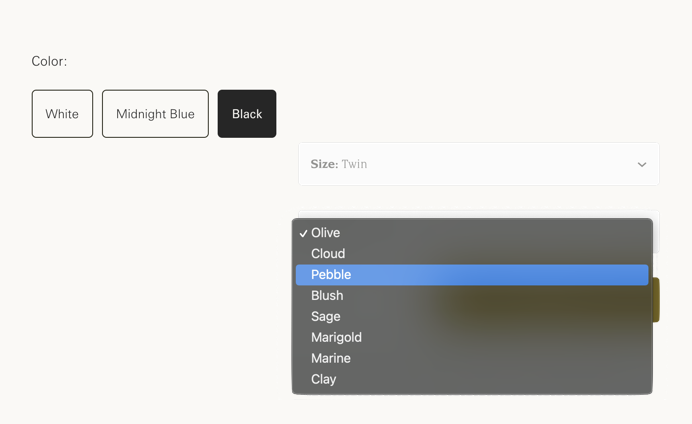
Task: Click the olive-colored button edge beside the menu
Action: (656, 300)
